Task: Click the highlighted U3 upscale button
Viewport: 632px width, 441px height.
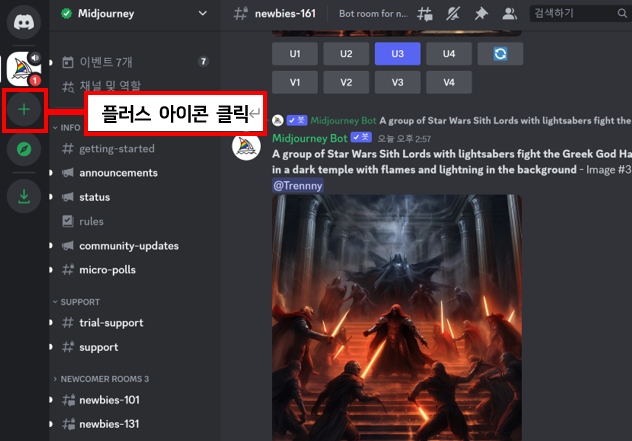Action: [x=397, y=54]
